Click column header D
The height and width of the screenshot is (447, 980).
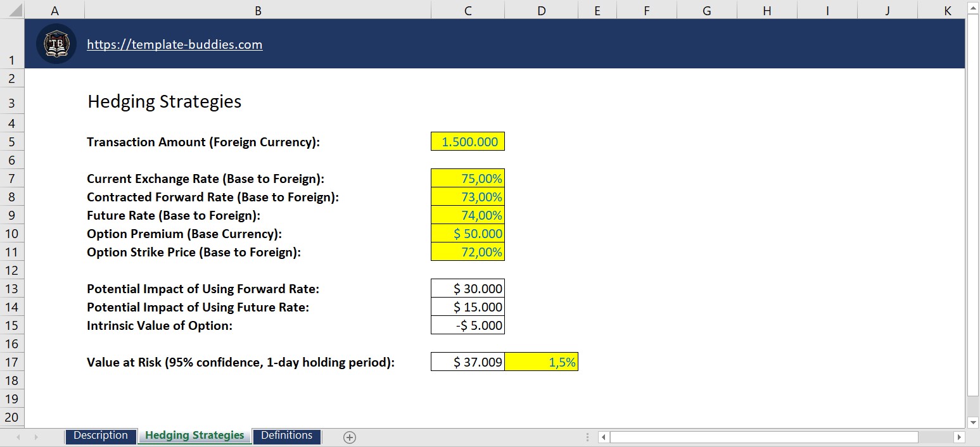pyautogui.click(x=541, y=9)
